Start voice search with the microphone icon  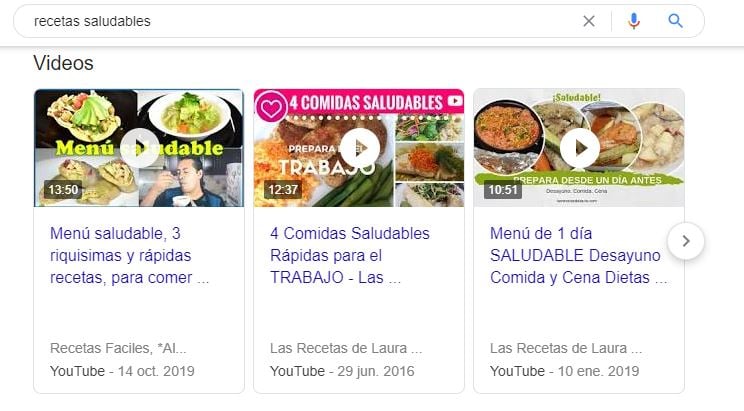coord(633,21)
